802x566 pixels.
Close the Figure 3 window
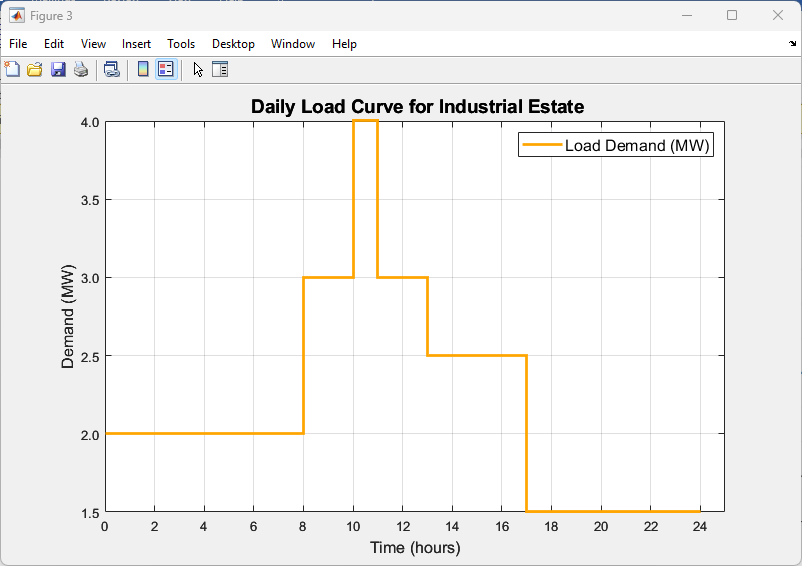pyautogui.click(x=777, y=15)
